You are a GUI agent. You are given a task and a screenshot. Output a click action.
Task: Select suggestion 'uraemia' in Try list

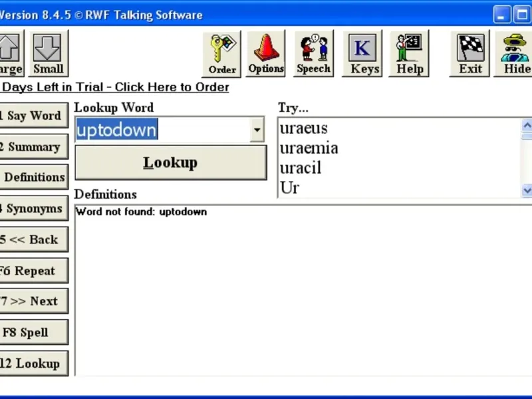point(309,148)
